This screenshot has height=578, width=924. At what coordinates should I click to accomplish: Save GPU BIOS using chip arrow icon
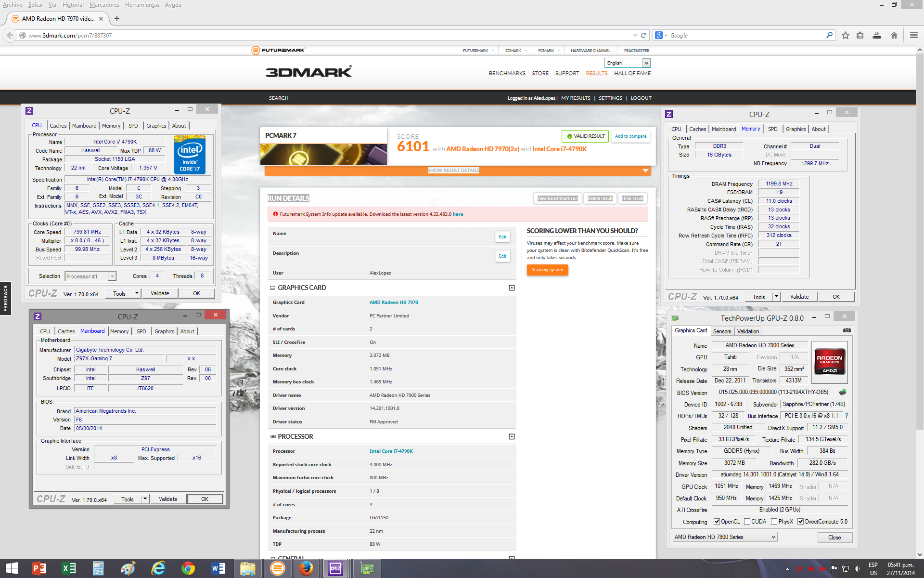click(842, 392)
